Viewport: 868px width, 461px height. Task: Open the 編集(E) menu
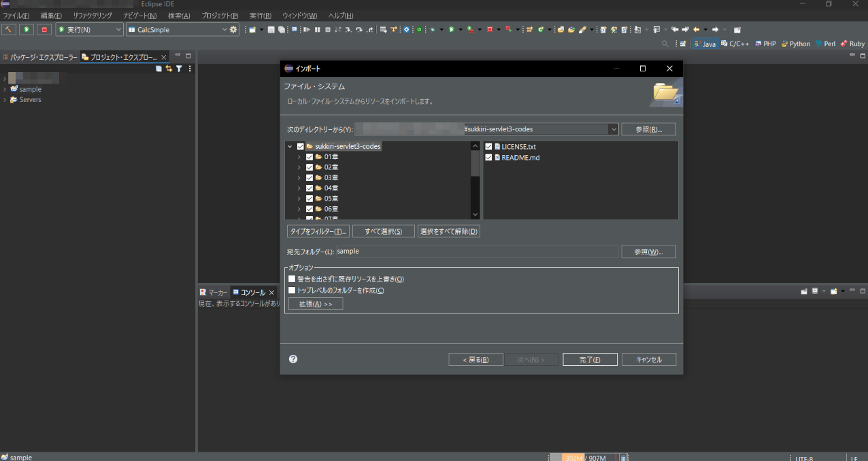[51, 16]
